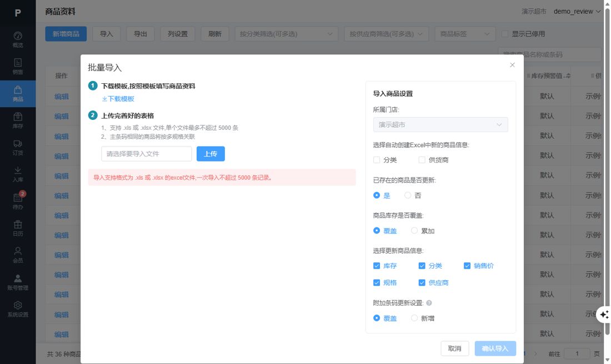The image size is (611, 364).
Task: Open the 销售 sales sidebar icon
Action: (x=18, y=67)
